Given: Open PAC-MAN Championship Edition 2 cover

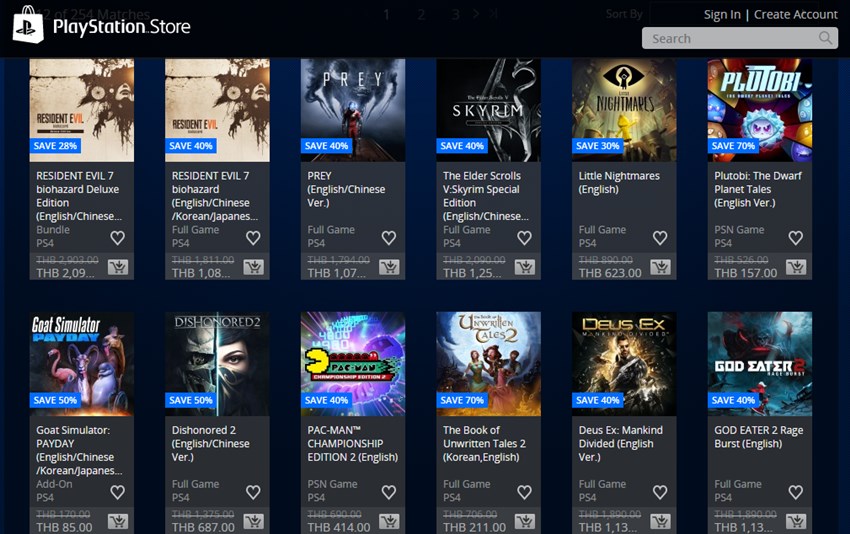Looking at the screenshot, I should pyautogui.click(x=353, y=364).
